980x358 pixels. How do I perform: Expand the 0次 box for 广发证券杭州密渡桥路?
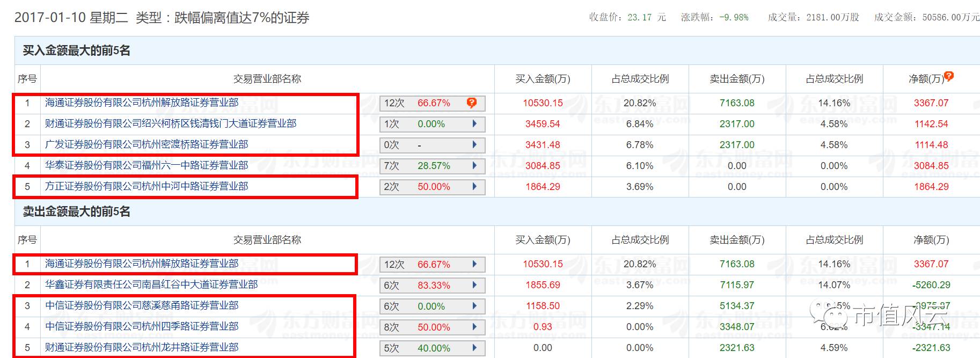click(432, 145)
